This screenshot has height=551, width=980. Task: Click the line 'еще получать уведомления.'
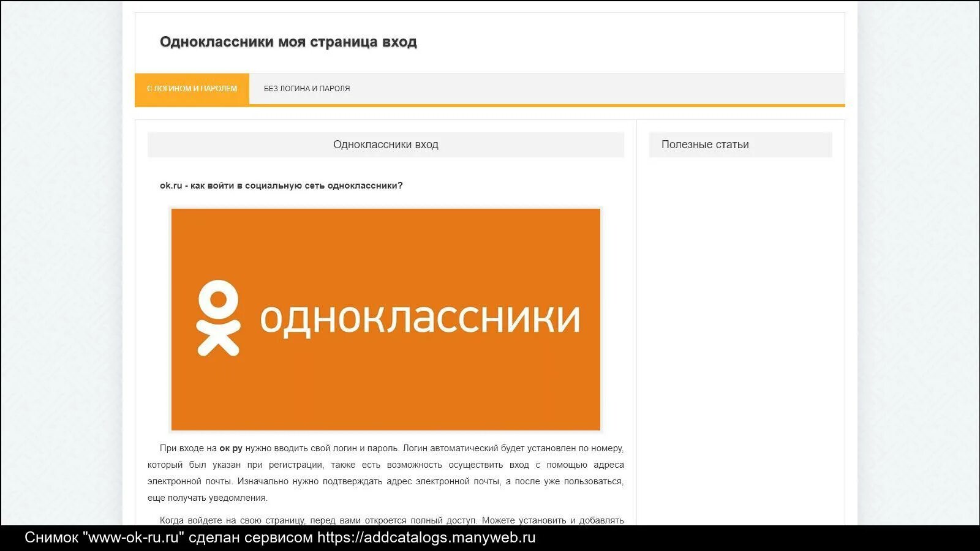click(208, 498)
